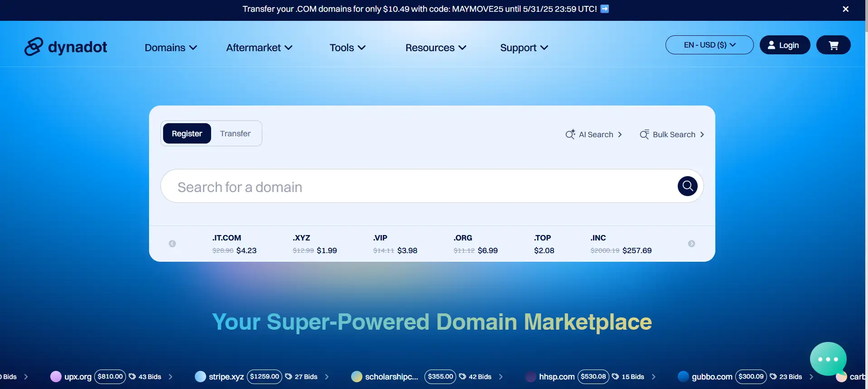Click hhsp.com avatar circle
The image size is (868, 389).
[530, 376]
